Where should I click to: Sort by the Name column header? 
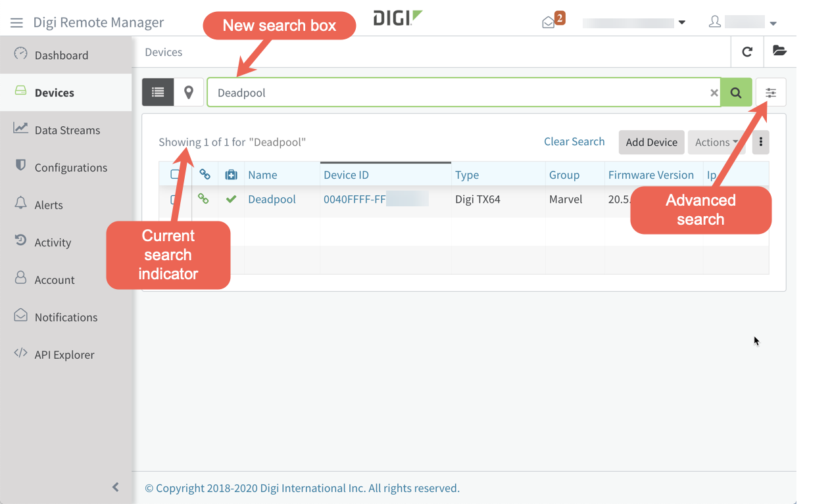pos(262,175)
